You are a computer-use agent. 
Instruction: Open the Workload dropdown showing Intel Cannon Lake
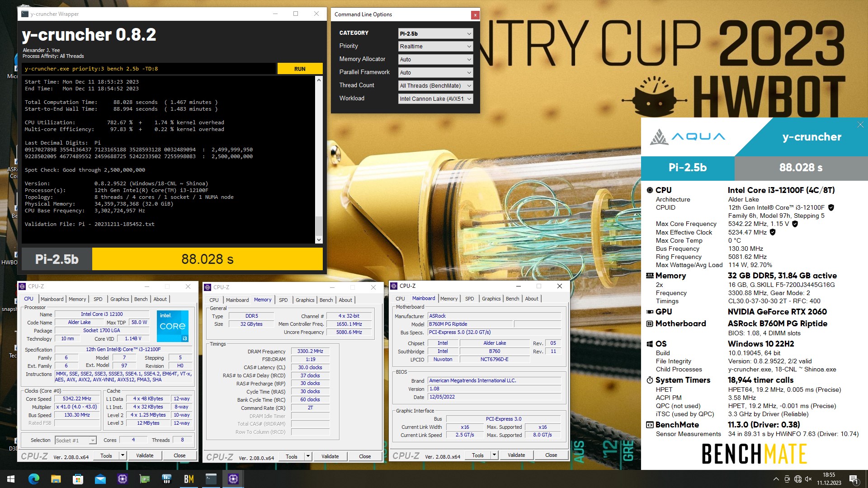tap(436, 99)
